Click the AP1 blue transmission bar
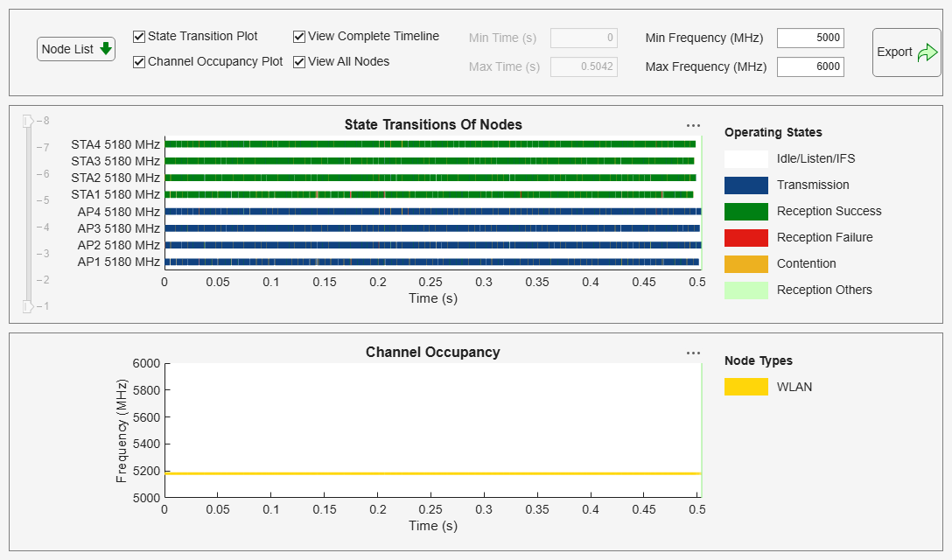This screenshot has height=560, width=952. [x=432, y=262]
